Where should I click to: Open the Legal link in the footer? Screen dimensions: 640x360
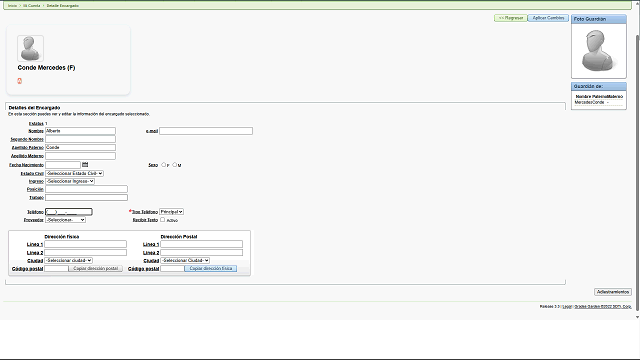pos(567,307)
